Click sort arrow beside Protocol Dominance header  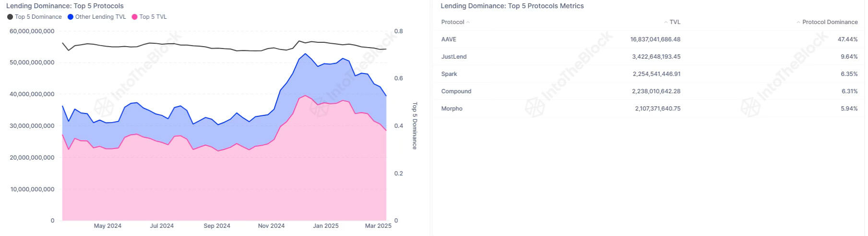coord(798,22)
